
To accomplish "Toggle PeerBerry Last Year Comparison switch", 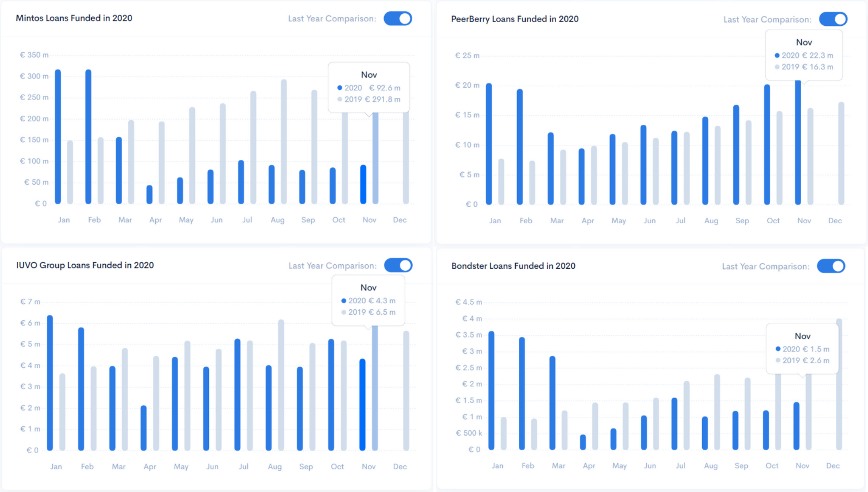I will [833, 19].
